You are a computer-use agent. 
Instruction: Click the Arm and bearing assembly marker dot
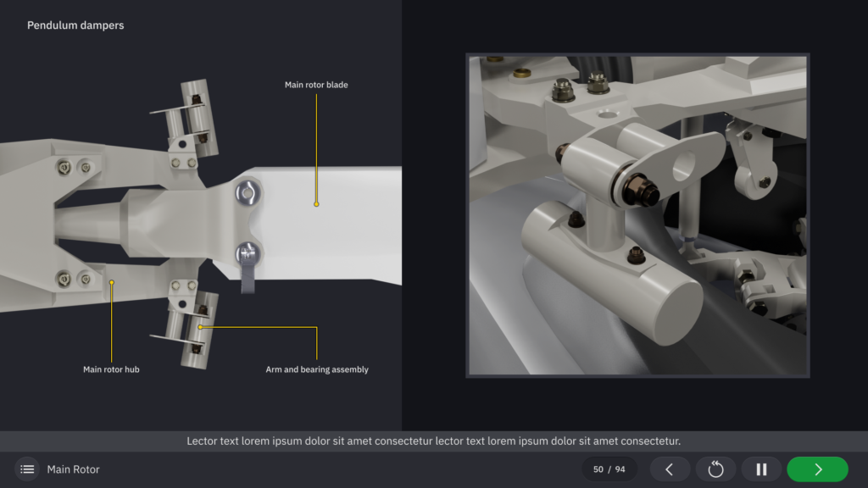coord(200,327)
